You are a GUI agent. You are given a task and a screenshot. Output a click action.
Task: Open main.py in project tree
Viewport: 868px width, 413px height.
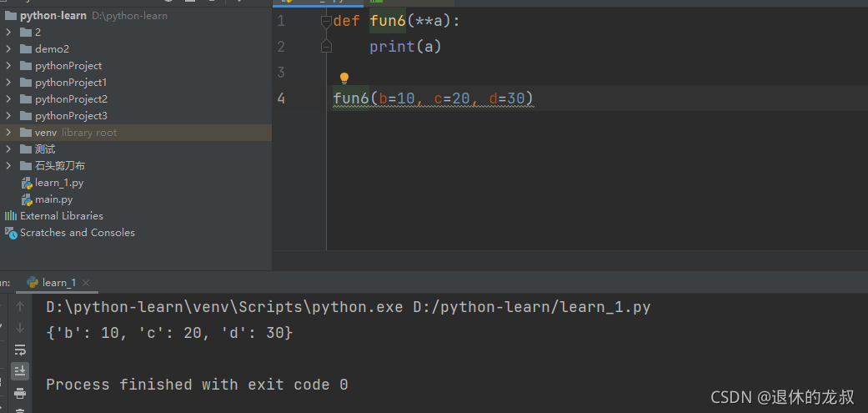[53, 199]
